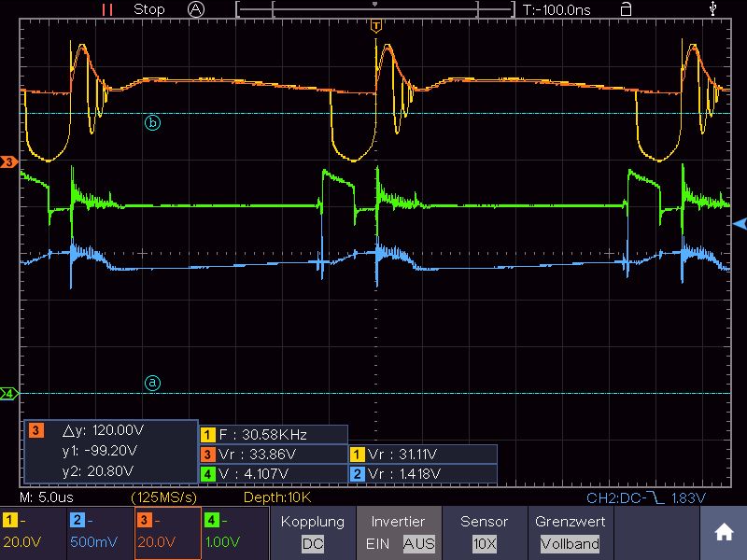Click the y2: 20.80V cursor value
The image size is (747, 560).
tap(98, 471)
